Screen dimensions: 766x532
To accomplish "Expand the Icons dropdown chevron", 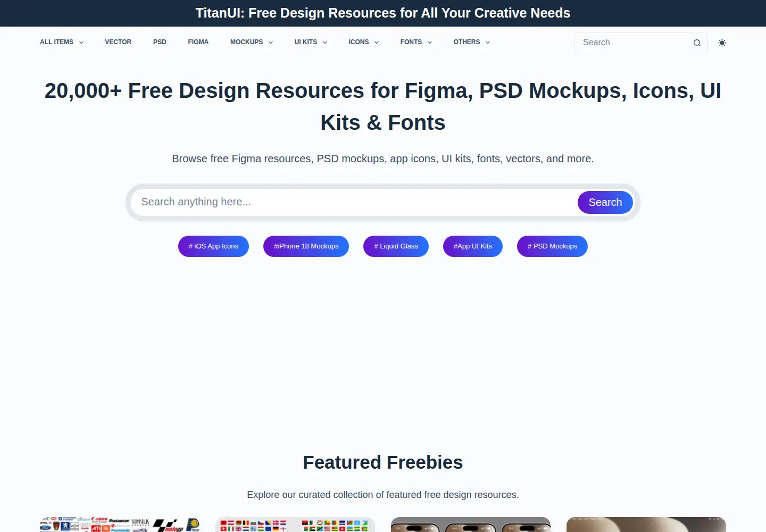I will [x=377, y=43].
